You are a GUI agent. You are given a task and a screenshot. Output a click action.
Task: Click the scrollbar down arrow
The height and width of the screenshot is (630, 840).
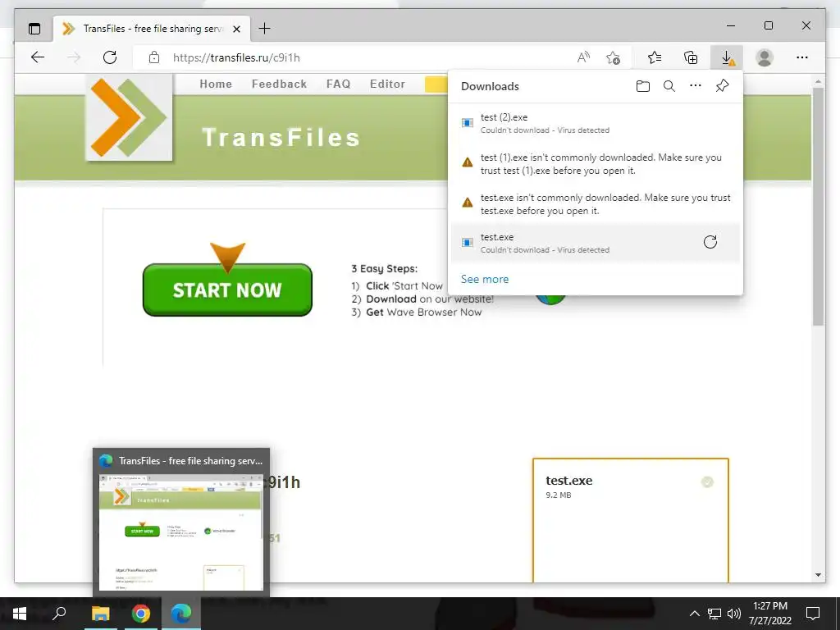818,575
